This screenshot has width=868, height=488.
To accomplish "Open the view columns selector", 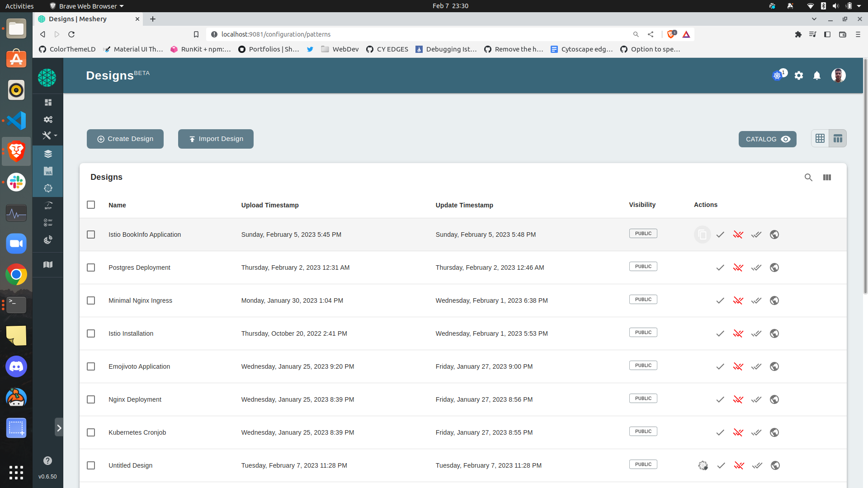I will [827, 178].
